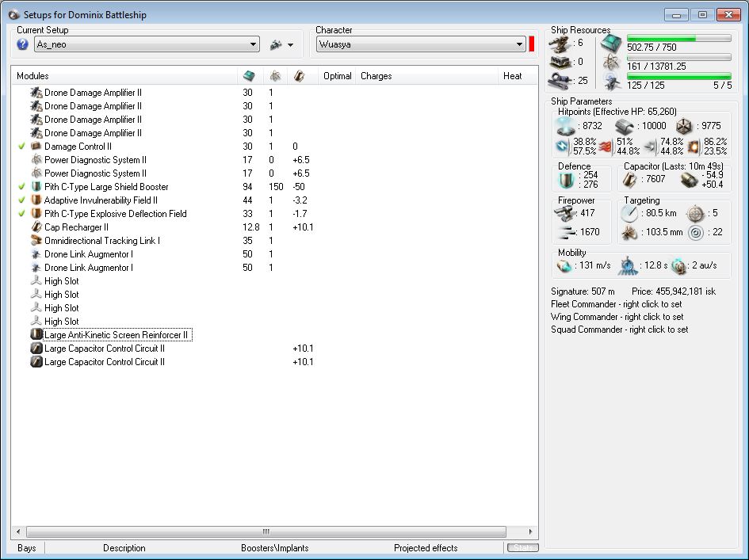Open the Boosters\Implants tab
This screenshot has height=560, width=749.
point(275,548)
